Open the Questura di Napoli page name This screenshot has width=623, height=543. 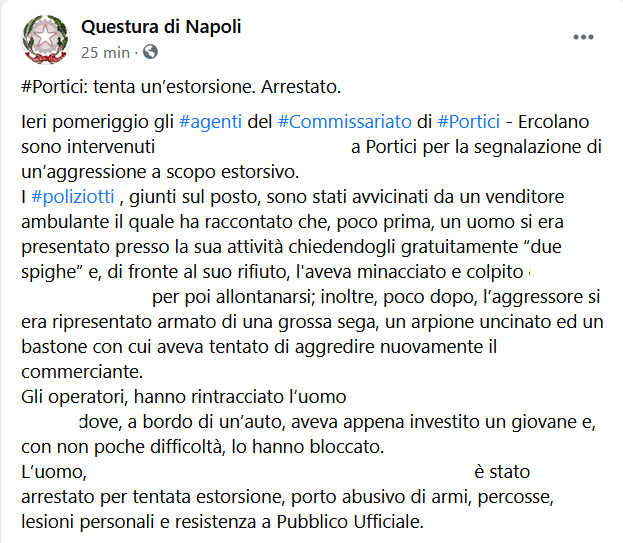coord(161,27)
